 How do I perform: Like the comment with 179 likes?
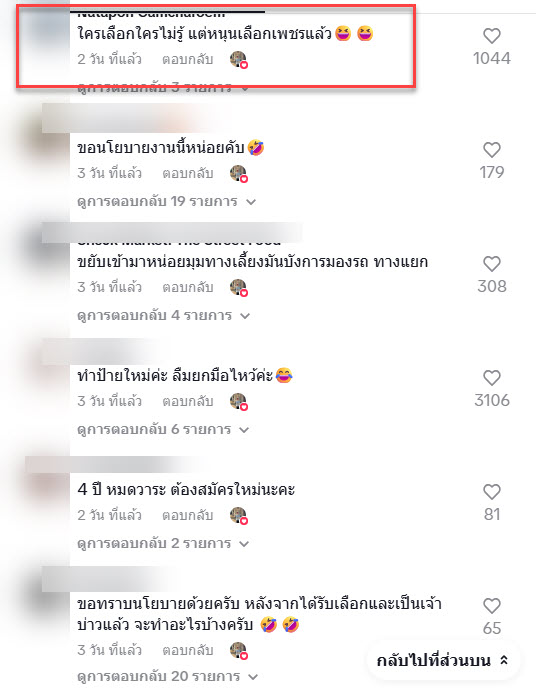492,150
